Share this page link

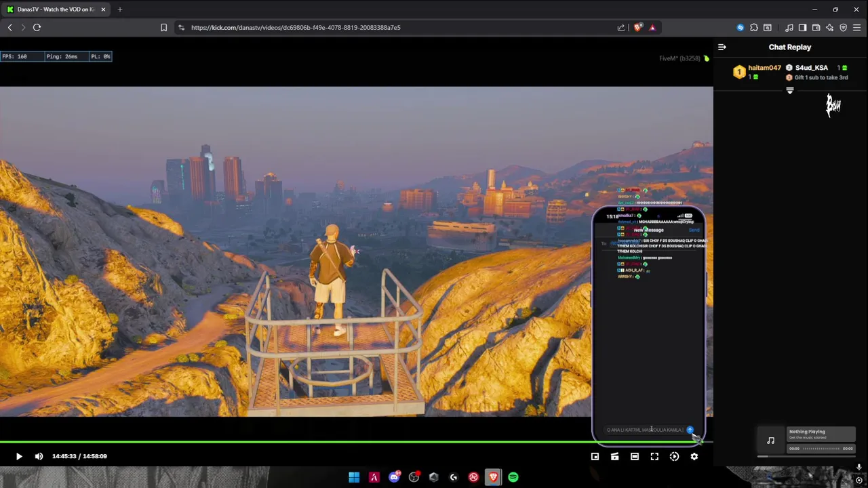coord(621,28)
